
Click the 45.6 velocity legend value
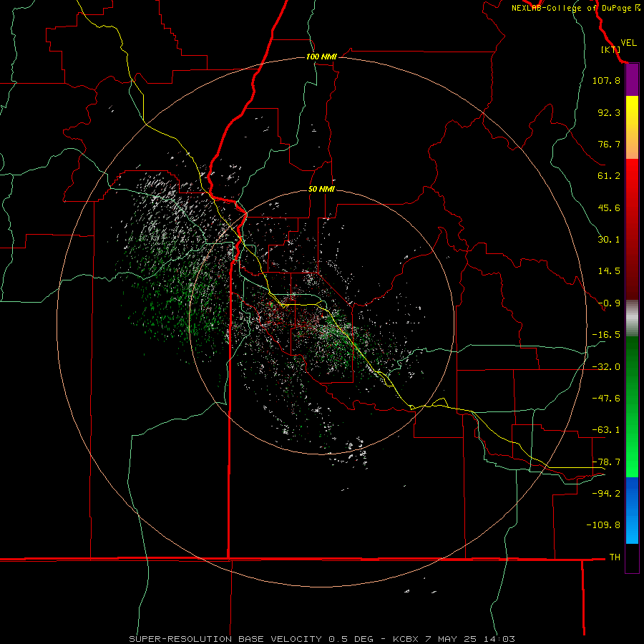coord(609,208)
